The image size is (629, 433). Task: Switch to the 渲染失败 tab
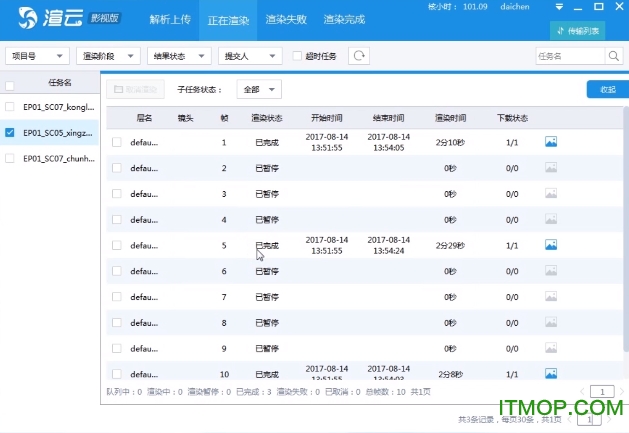286,20
